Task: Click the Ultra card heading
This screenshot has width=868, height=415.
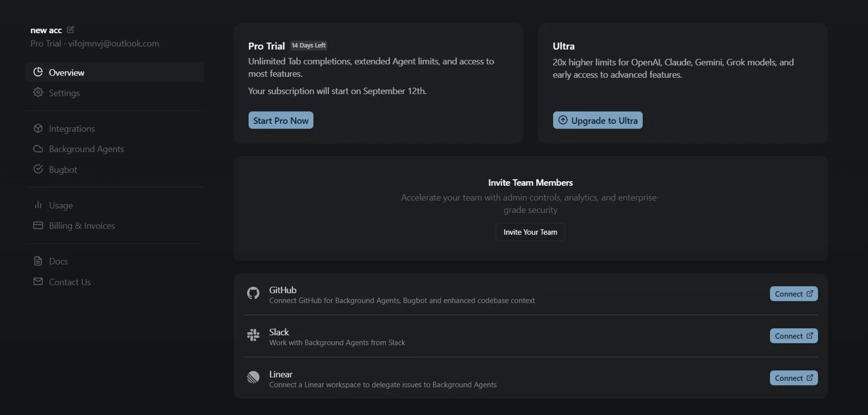Action: pyautogui.click(x=563, y=46)
